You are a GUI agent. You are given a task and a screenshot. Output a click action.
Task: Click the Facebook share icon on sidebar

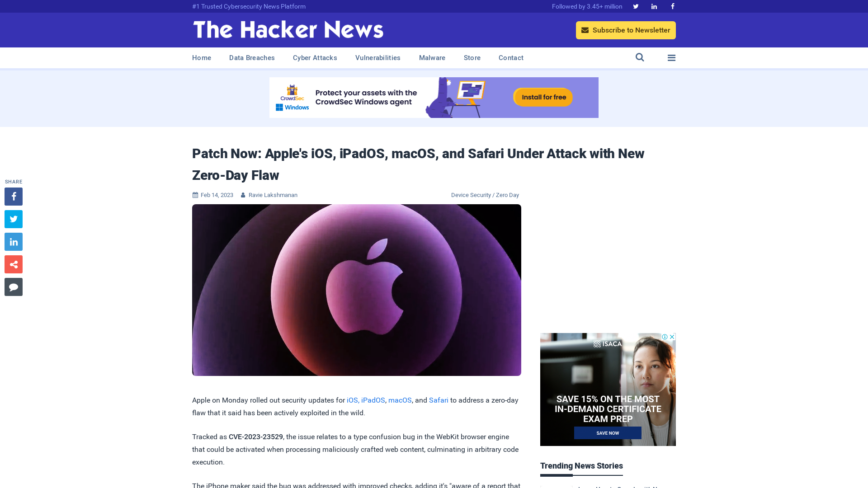click(x=13, y=196)
